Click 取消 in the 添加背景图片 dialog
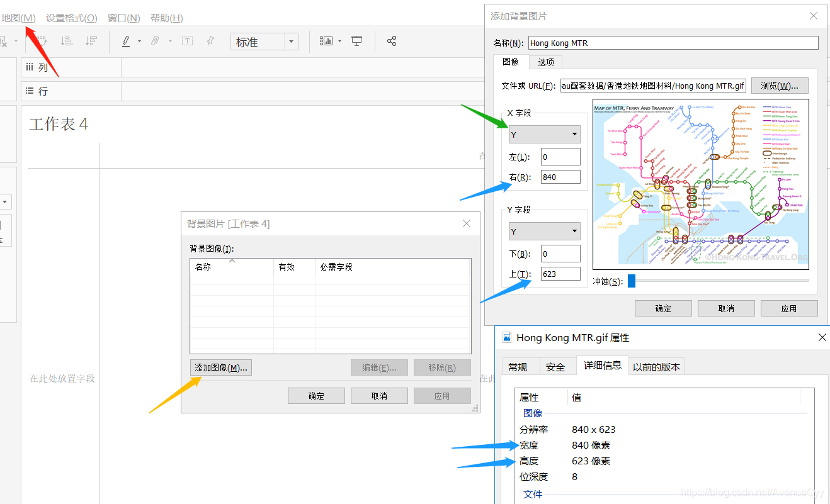 point(726,308)
